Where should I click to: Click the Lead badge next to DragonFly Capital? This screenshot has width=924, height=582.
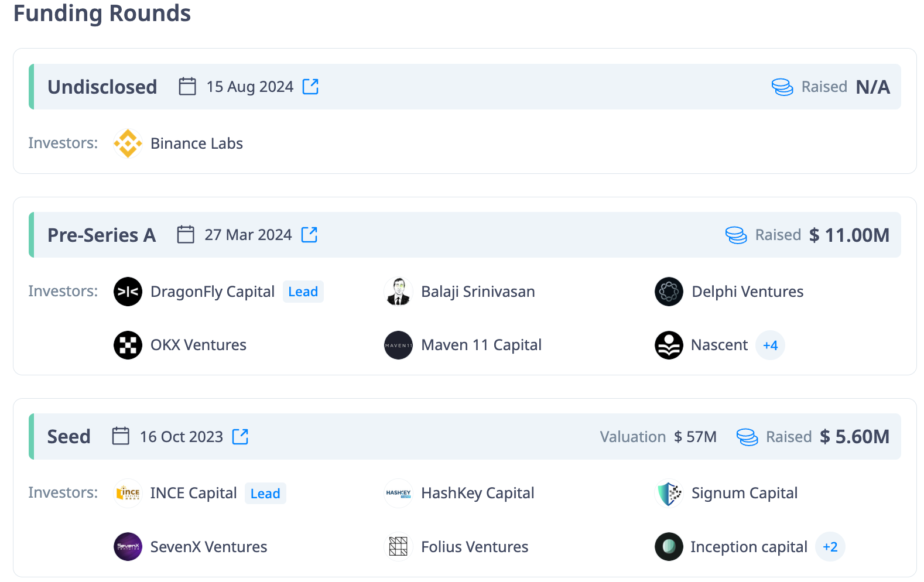coord(303,292)
